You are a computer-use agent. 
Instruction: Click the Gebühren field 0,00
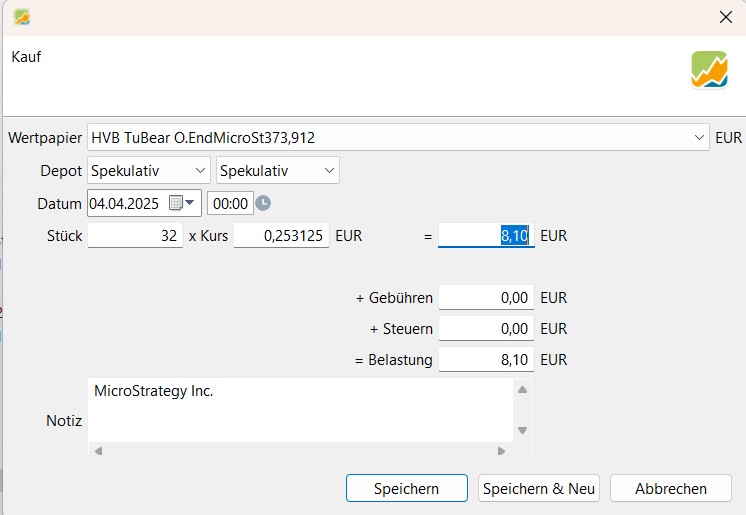486,297
